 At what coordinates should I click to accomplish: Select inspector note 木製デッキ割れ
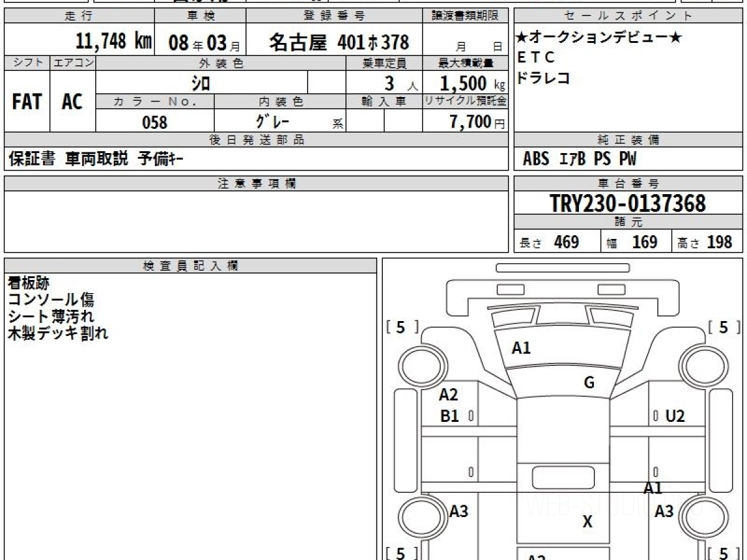click(x=58, y=333)
